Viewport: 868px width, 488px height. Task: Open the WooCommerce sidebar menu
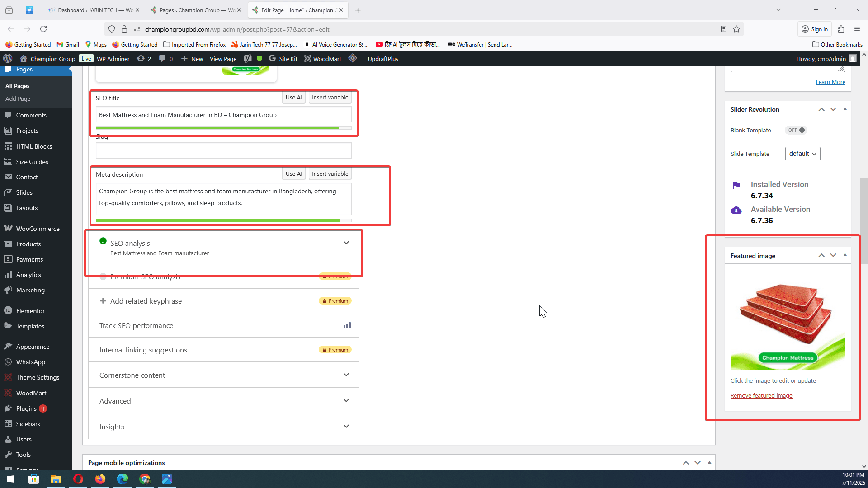[x=38, y=229]
